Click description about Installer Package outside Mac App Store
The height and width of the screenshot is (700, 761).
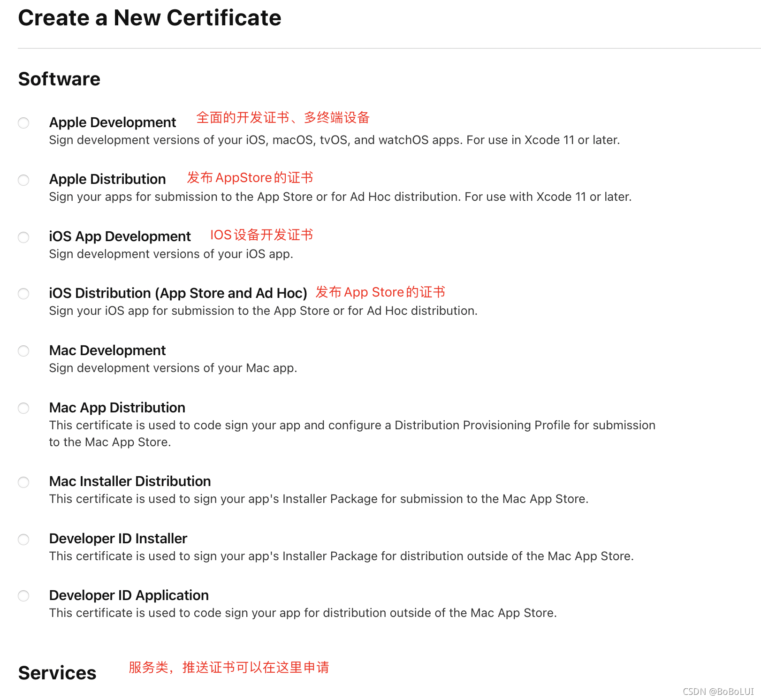(x=342, y=556)
